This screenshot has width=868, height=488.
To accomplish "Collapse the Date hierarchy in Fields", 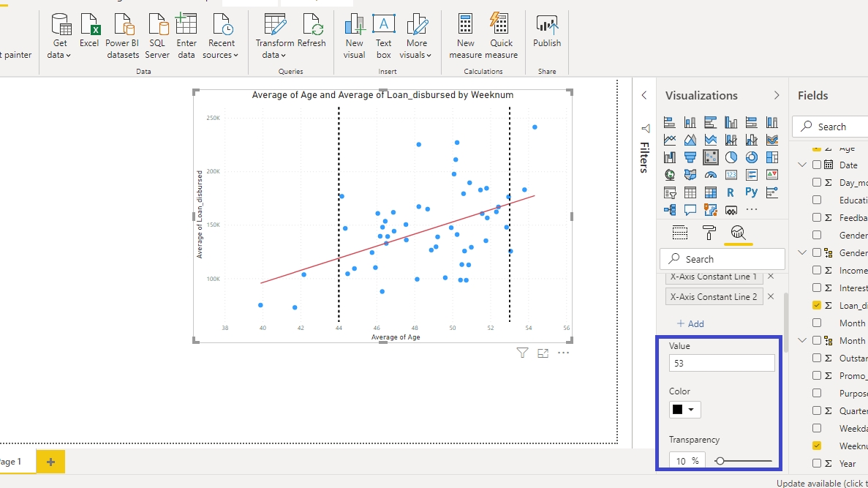I will click(x=802, y=165).
